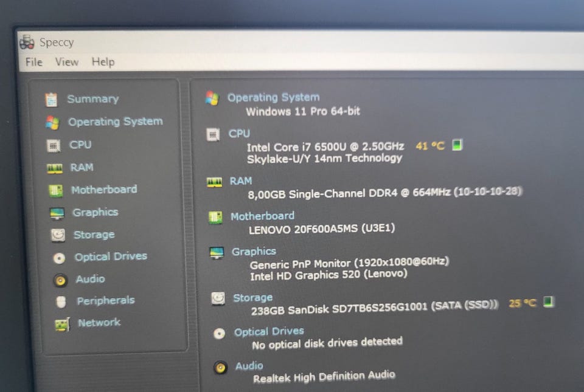Click the Summary clipboard icon in sidebar

pos(51,100)
